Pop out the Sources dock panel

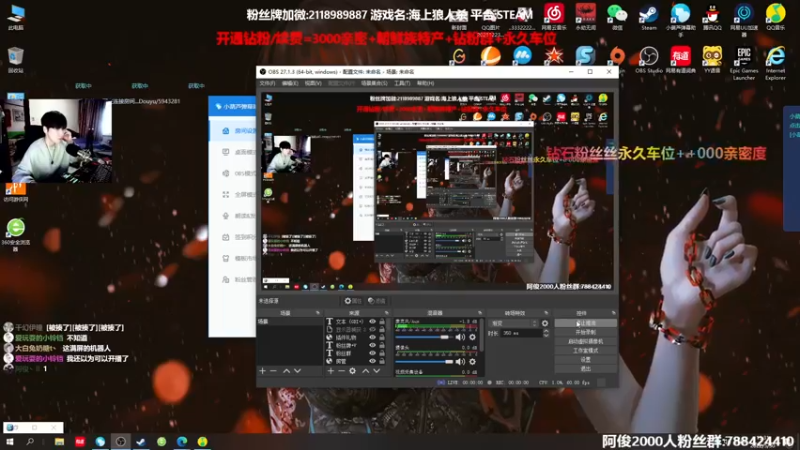point(386,313)
